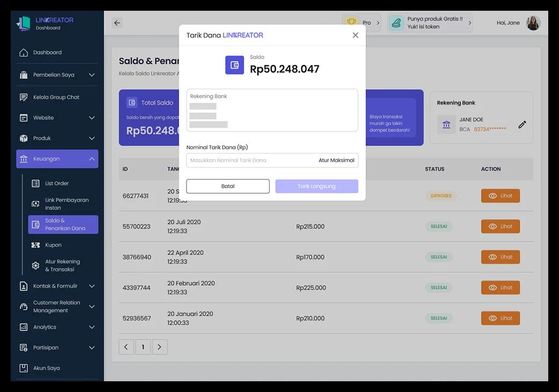Click the Kelola Group Chat icon
The image size is (559, 392).
[24, 97]
